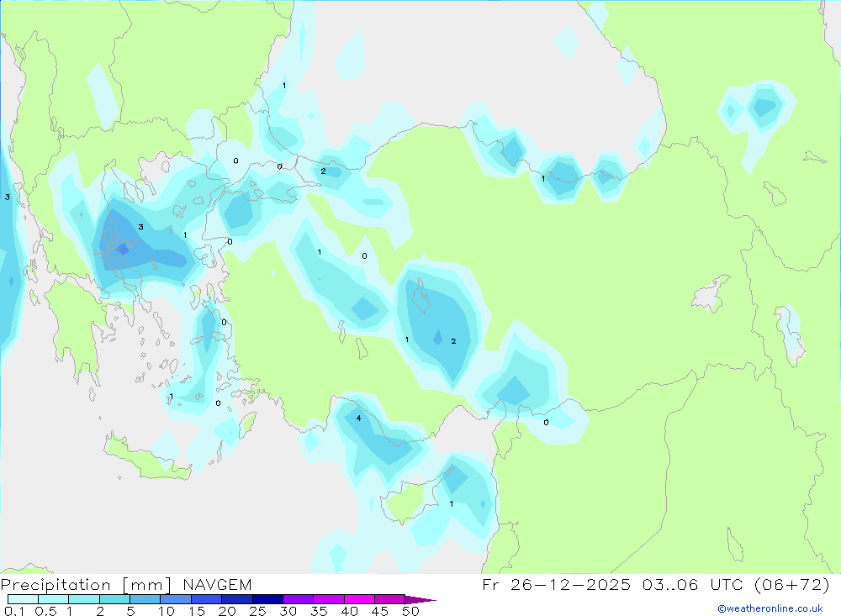Image resolution: width=841 pixels, height=616 pixels.
Task: Click the "NAVGEM" model name
Action: pyautogui.click(x=217, y=585)
